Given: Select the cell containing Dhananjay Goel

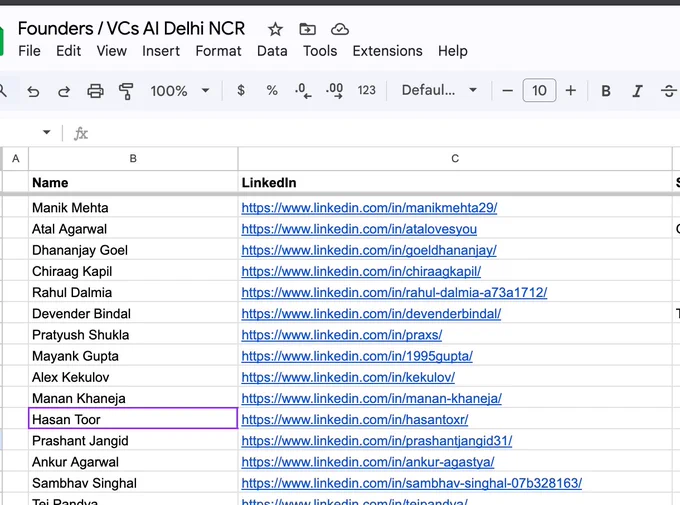Looking at the screenshot, I should (x=133, y=249).
